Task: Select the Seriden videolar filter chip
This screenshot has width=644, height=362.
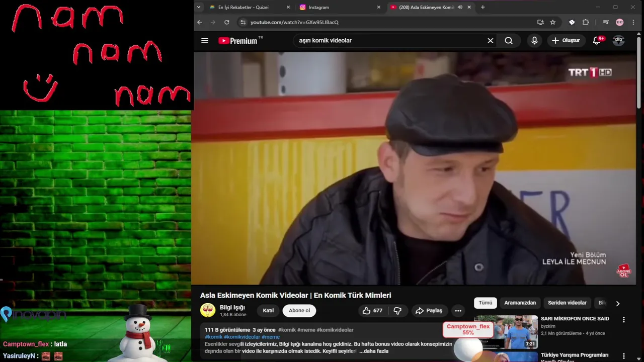Action: click(567, 303)
